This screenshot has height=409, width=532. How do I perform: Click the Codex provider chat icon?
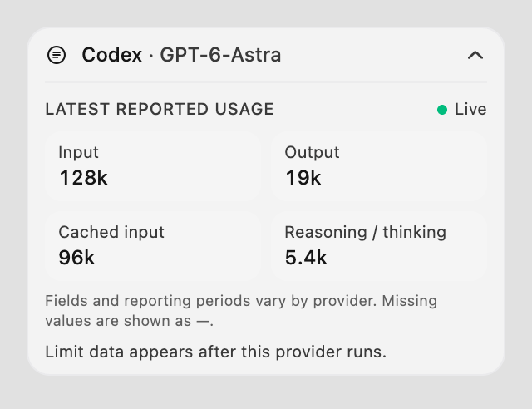[x=57, y=55]
